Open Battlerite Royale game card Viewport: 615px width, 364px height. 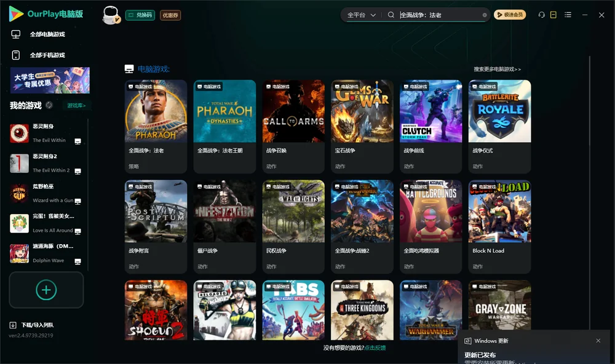tap(499, 126)
